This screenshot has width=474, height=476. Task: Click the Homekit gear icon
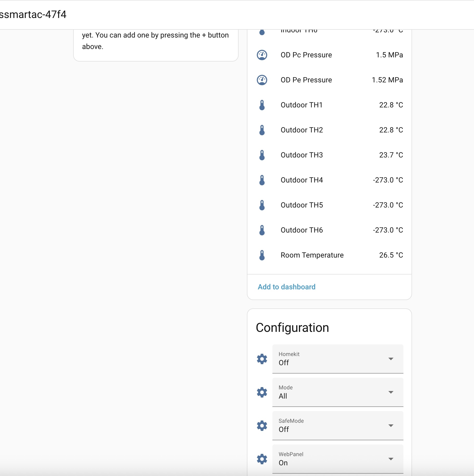pos(262,359)
